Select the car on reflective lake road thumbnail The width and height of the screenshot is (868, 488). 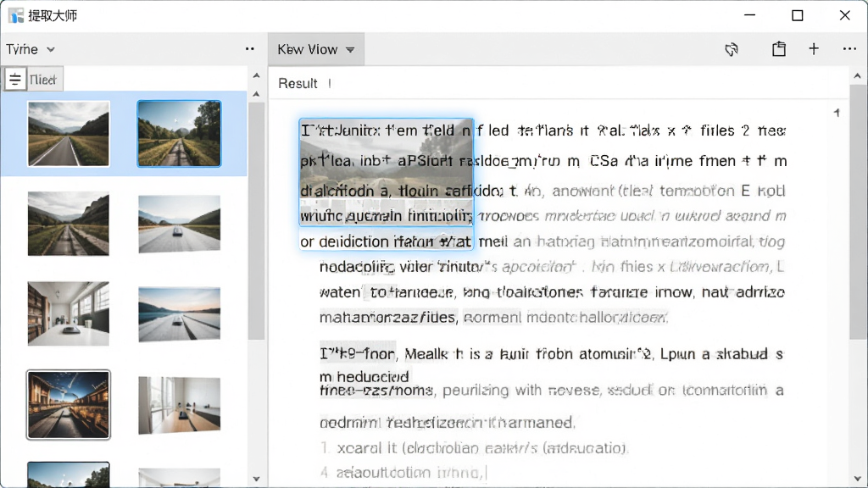180,313
